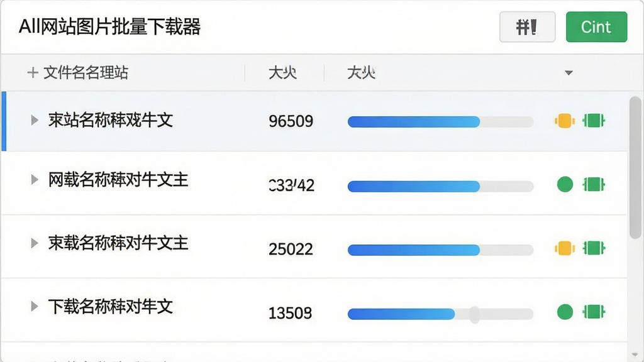Expand the first row with size 96509
This screenshot has width=644, height=362.
click(x=35, y=120)
